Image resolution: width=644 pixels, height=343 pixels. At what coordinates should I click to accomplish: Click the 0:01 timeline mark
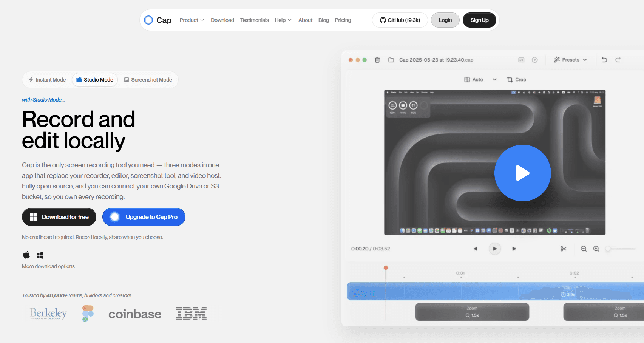[x=460, y=273]
